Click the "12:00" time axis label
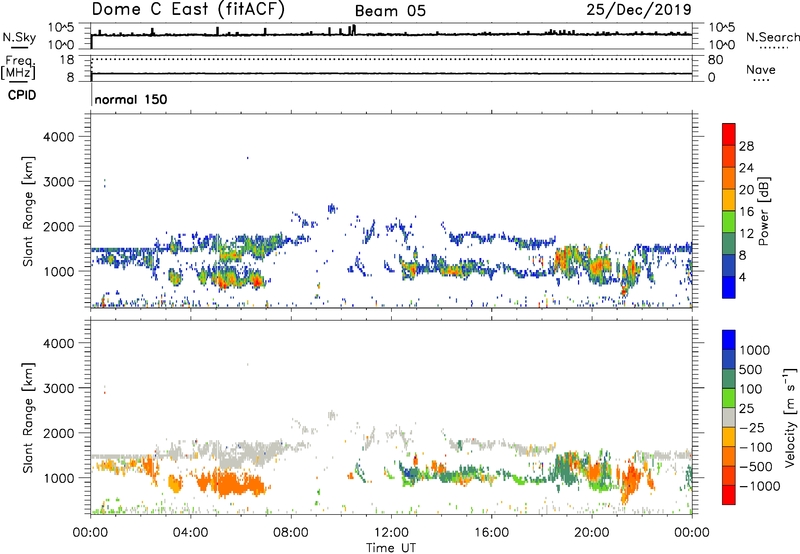The height and width of the screenshot is (554, 800). pos(391,533)
